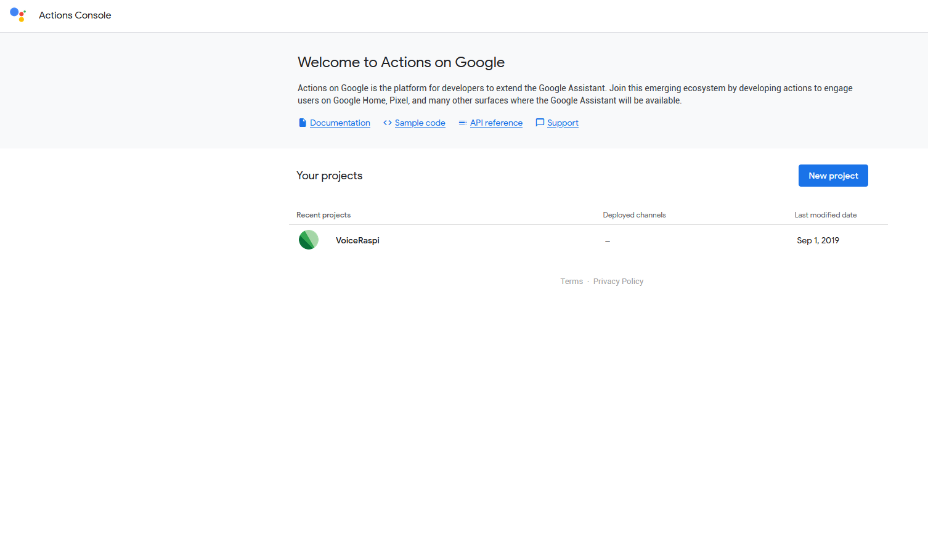Screen dimensions: 928x560
Task: Click the API reference list icon
Action: pos(463,123)
